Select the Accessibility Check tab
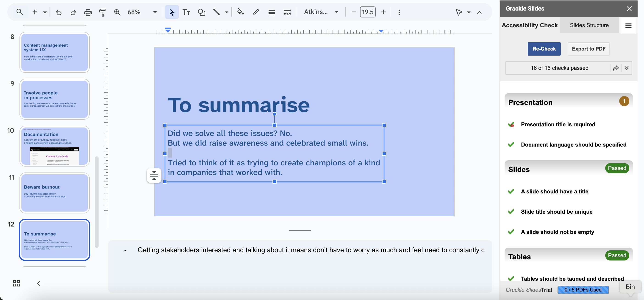Screen dimensions: 644x300 pos(530,25)
